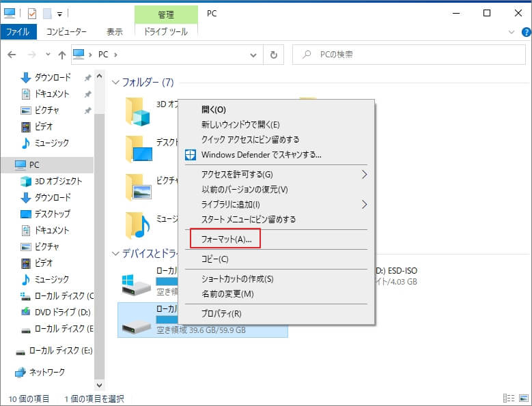Select ローカル ディスク (C in navigation tree
The image size is (532, 406).
point(57,296)
